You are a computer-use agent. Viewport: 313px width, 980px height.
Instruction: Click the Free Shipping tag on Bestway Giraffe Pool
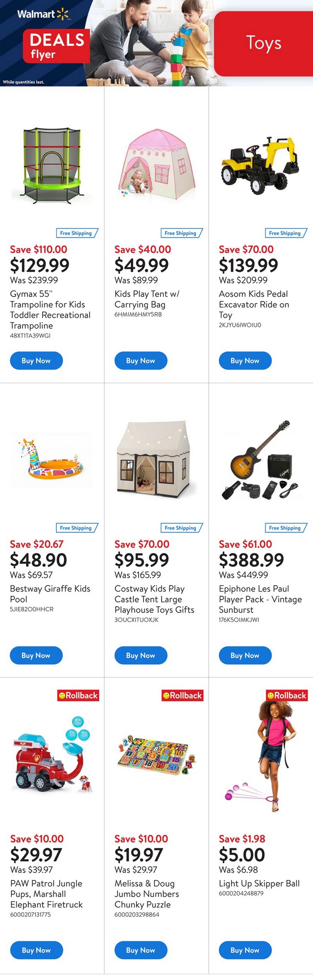coord(77,528)
